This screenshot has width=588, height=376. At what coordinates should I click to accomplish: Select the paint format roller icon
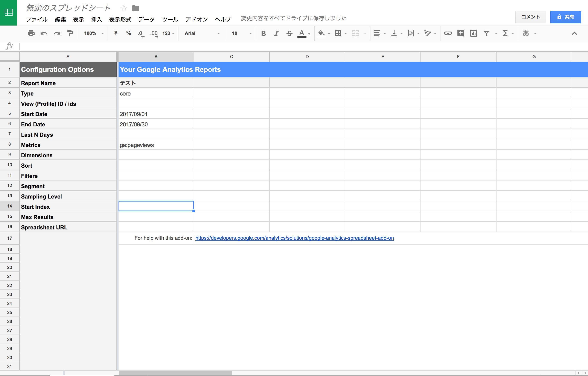[70, 33]
